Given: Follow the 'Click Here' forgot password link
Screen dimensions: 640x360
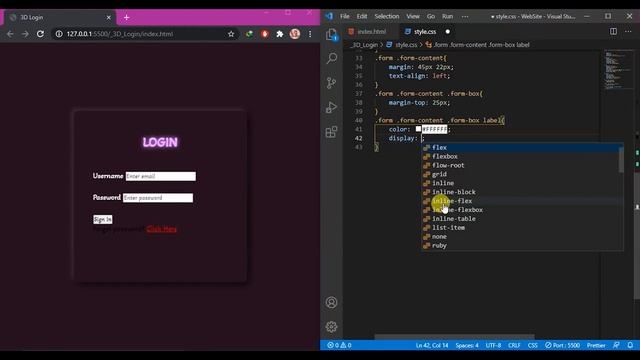Looking at the screenshot, I should pyautogui.click(x=162, y=229).
